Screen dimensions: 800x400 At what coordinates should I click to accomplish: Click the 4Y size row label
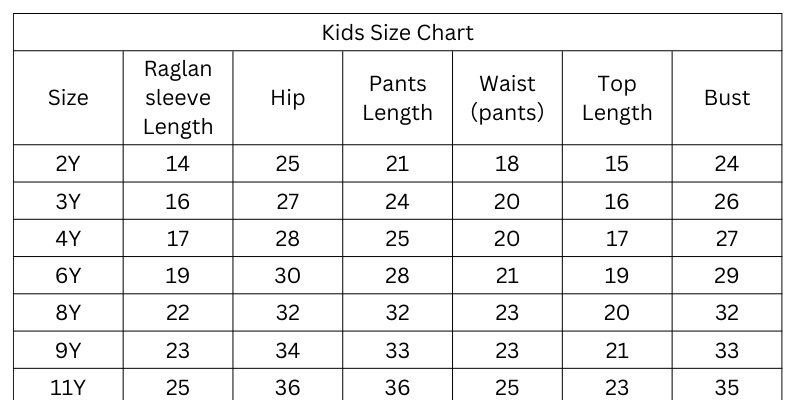point(68,238)
